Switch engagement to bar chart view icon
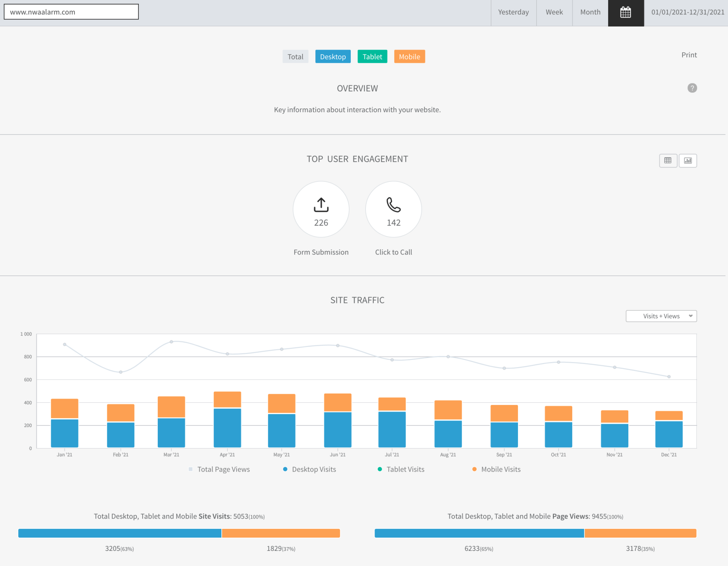Image resolution: width=728 pixels, height=566 pixels. tap(688, 161)
